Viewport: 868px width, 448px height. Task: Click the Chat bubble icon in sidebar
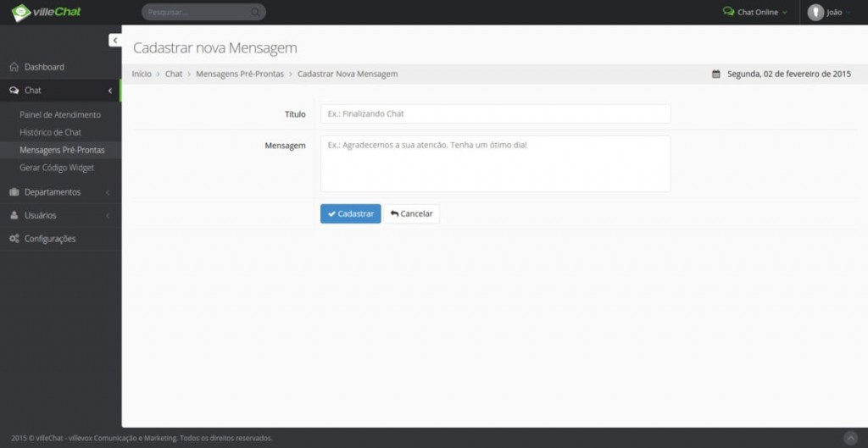point(14,90)
